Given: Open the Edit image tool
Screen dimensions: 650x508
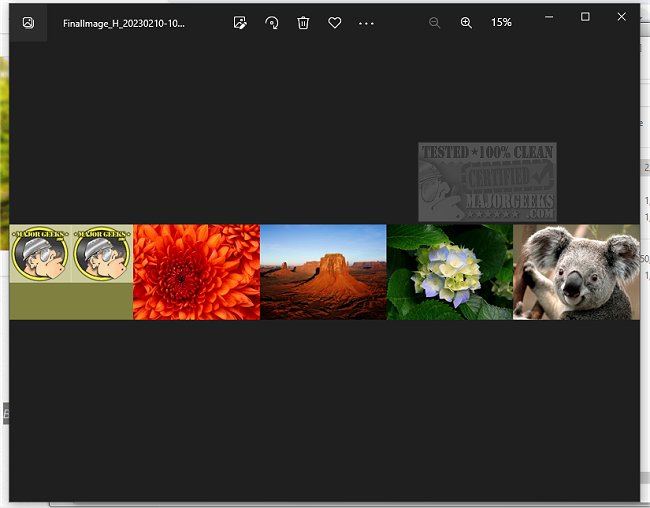Looking at the screenshot, I should 240,22.
